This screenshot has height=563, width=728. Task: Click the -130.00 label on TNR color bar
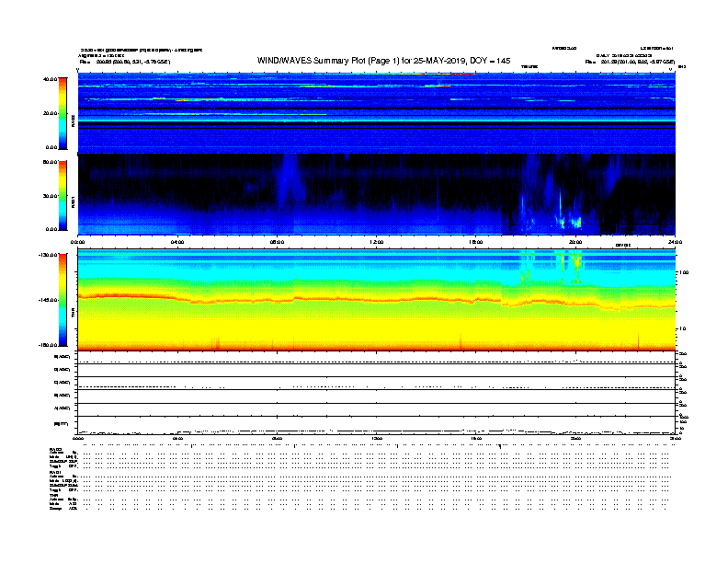point(48,255)
